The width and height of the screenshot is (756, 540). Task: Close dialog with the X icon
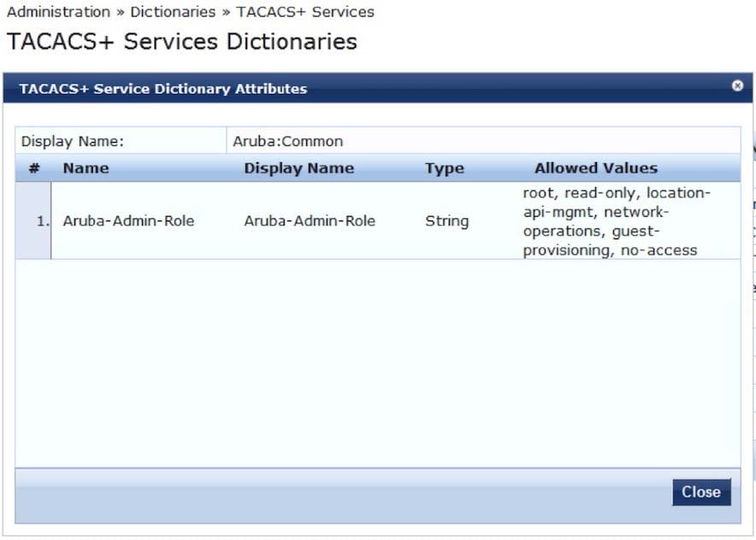click(737, 86)
